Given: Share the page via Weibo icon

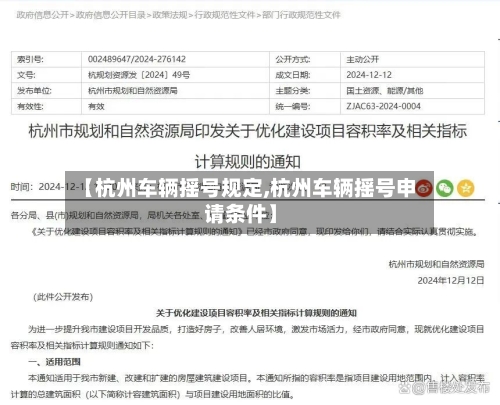Looking at the screenshot, I should [x=424, y=188].
